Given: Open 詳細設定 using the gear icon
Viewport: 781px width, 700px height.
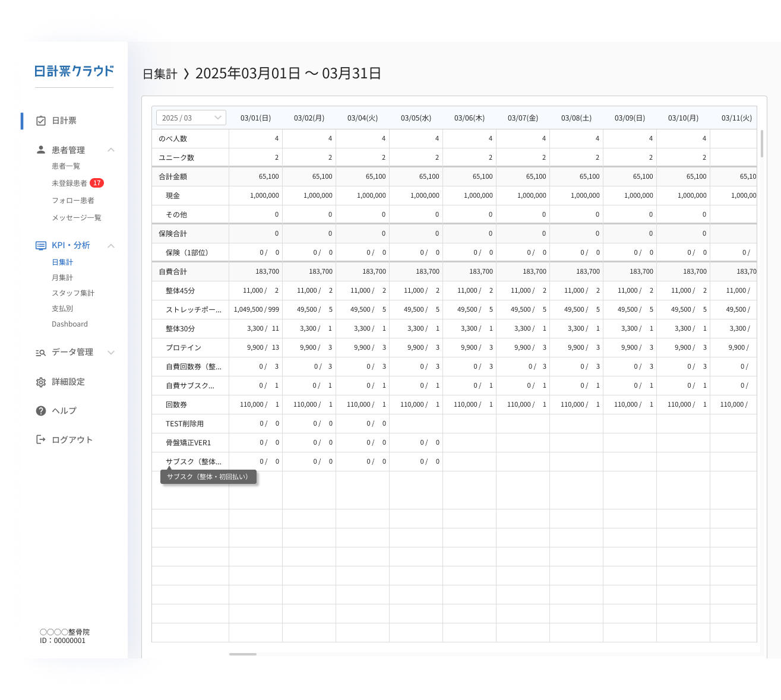Looking at the screenshot, I should click(40, 382).
